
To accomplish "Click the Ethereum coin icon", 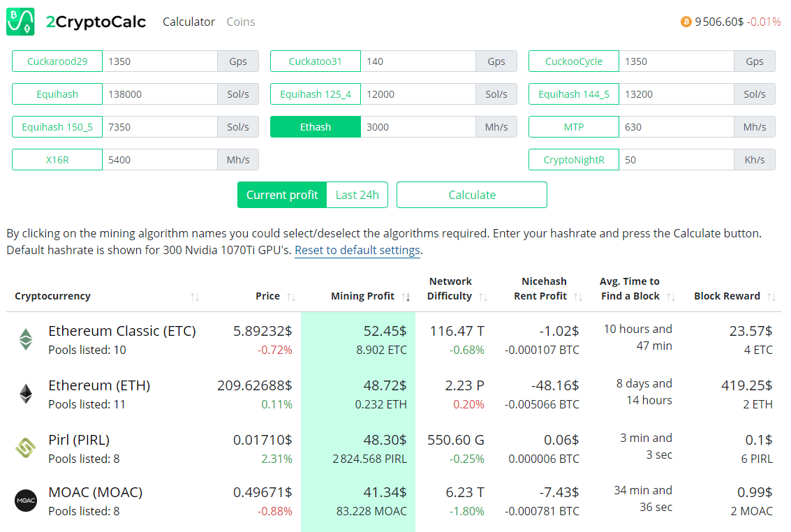I will pyautogui.click(x=26, y=394).
